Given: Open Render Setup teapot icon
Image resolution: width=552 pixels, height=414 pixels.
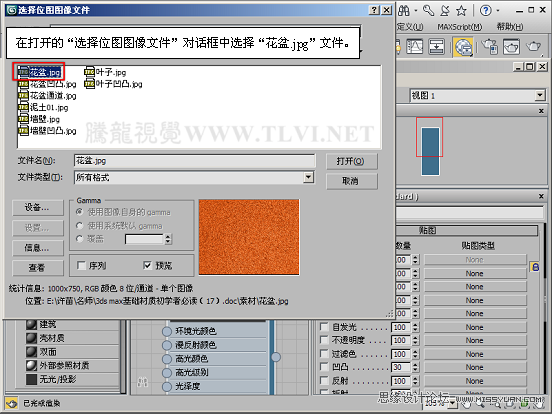Looking at the screenshot, I should 489,46.
